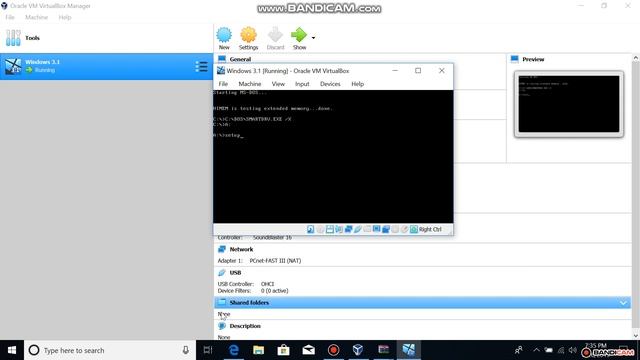Click the Description section header
Screen dimensions: 640x360
pyautogui.click(x=245, y=326)
